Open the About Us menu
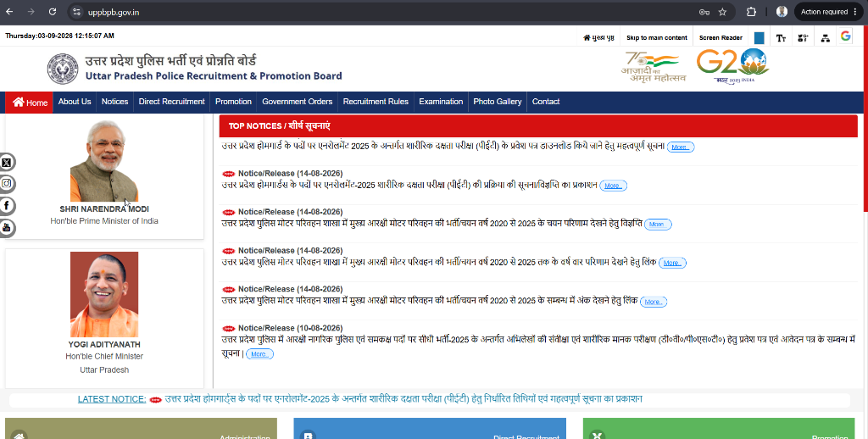This screenshot has height=439, width=868. tap(75, 102)
